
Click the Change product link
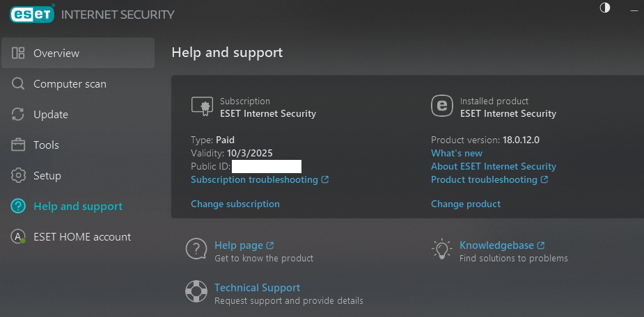pyautogui.click(x=466, y=204)
